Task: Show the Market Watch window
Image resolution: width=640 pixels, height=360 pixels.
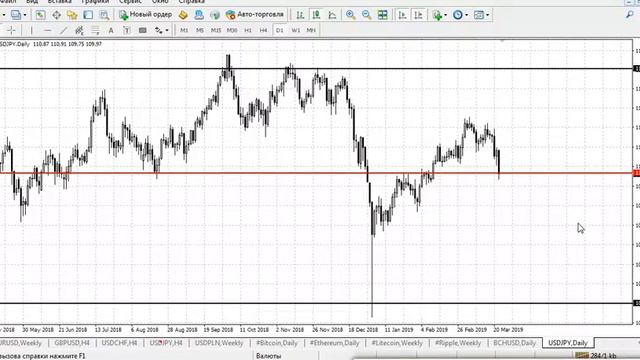Action: point(40,15)
